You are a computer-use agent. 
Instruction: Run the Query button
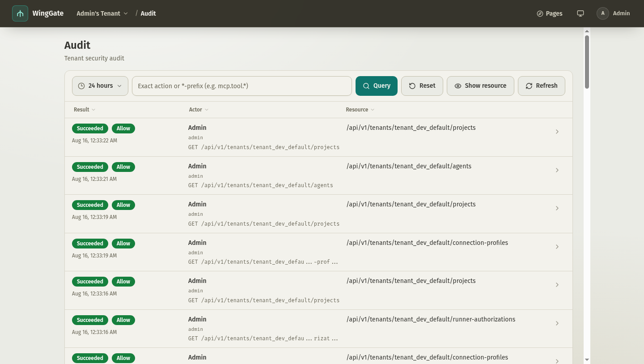pyautogui.click(x=377, y=86)
